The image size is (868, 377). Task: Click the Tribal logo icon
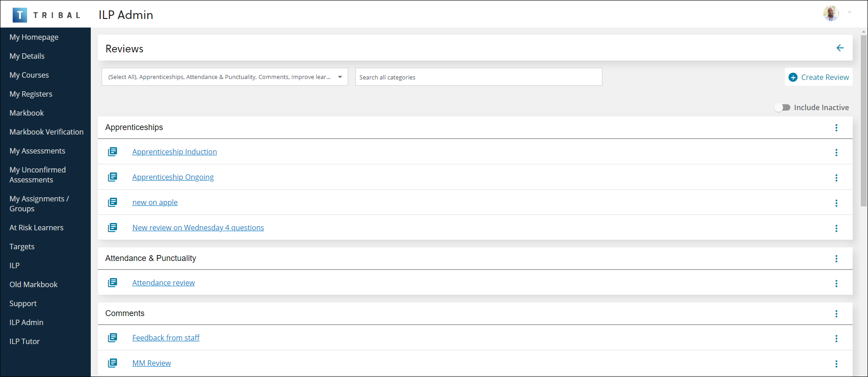point(19,15)
